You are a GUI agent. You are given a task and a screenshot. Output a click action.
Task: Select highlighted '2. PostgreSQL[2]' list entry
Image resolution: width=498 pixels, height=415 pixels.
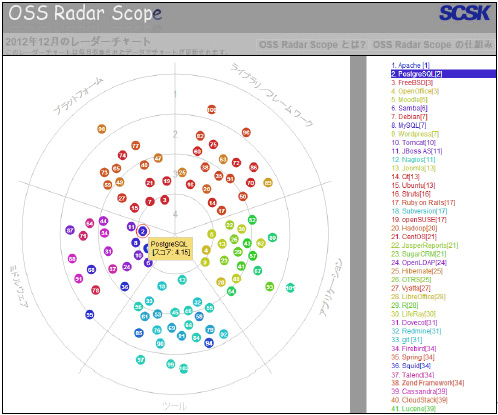pyautogui.click(x=443, y=74)
